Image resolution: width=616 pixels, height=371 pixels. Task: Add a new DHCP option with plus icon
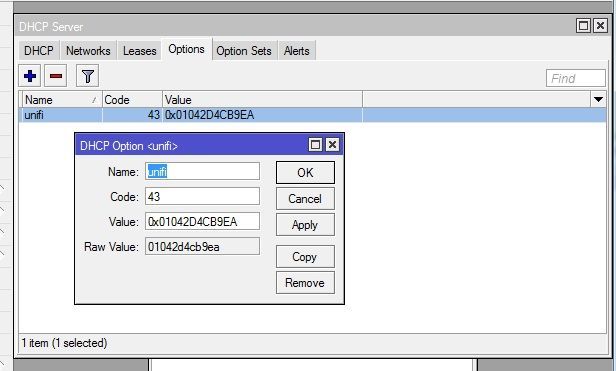pyautogui.click(x=30, y=76)
